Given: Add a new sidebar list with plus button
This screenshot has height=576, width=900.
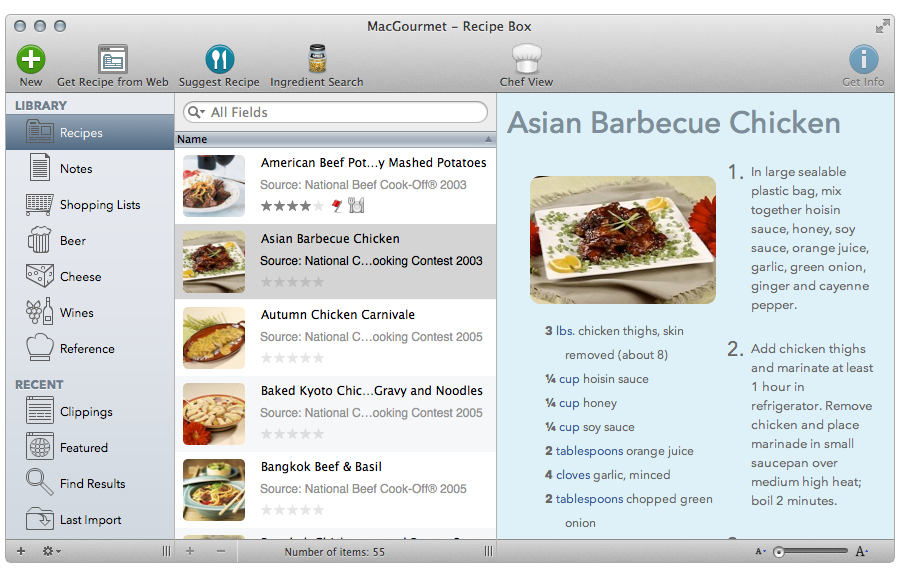Looking at the screenshot, I should pos(21,551).
